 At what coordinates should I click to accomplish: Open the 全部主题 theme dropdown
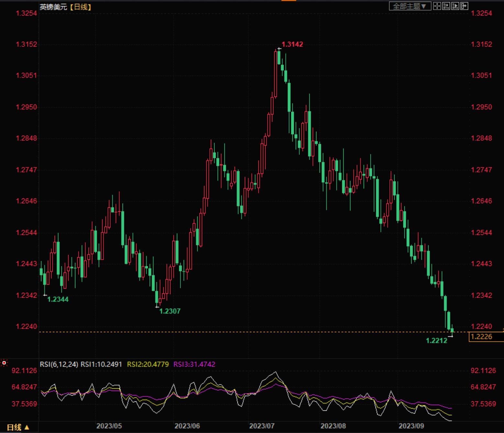click(x=410, y=6)
